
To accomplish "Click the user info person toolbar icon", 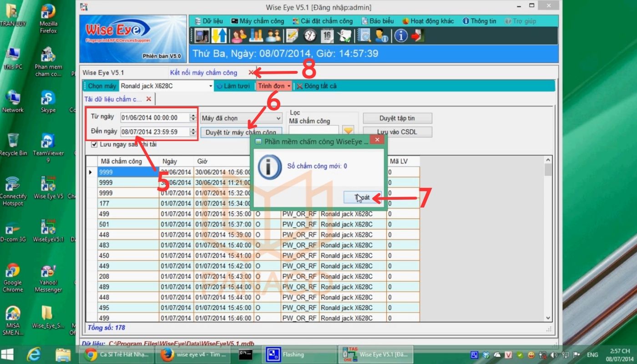I will click(x=381, y=35).
